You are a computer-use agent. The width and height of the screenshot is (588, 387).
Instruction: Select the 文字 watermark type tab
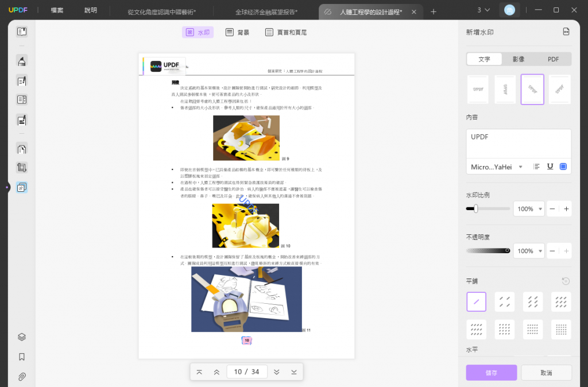484,59
